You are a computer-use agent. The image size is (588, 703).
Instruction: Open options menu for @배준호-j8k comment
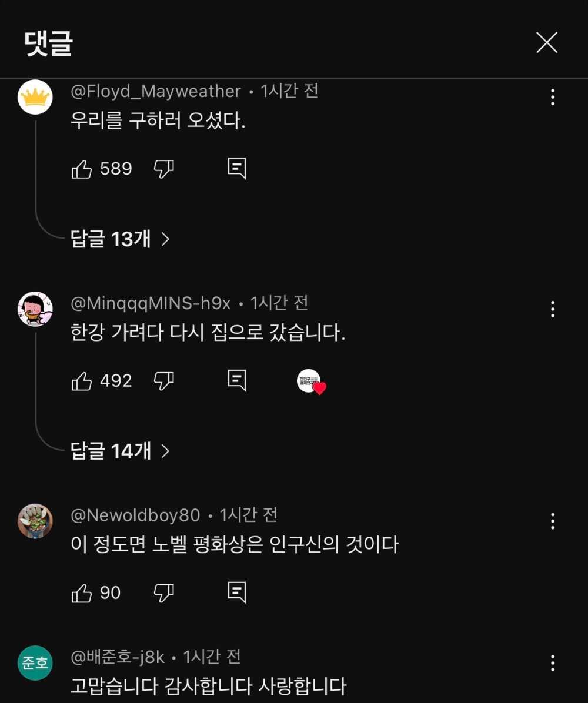552,663
